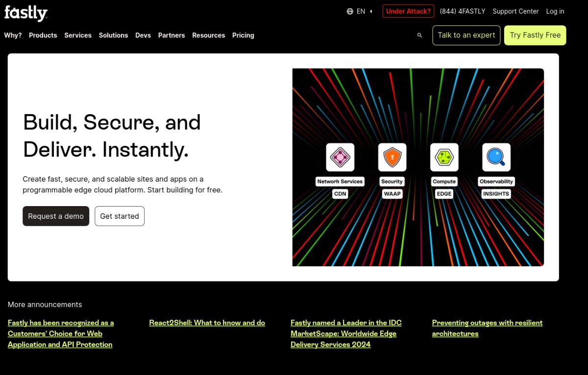Image resolution: width=588 pixels, height=375 pixels.
Task: Click the globe language icon
Action: click(350, 11)
